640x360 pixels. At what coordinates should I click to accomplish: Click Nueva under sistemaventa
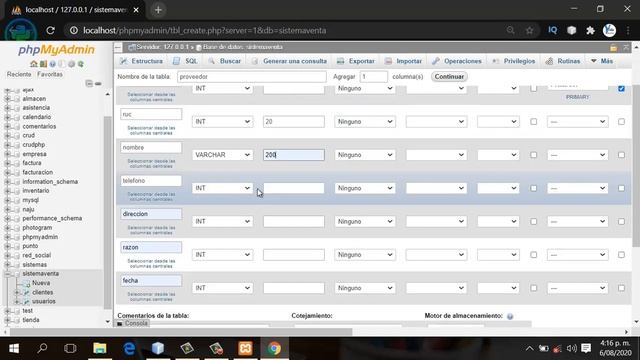(x=41, y=283)
